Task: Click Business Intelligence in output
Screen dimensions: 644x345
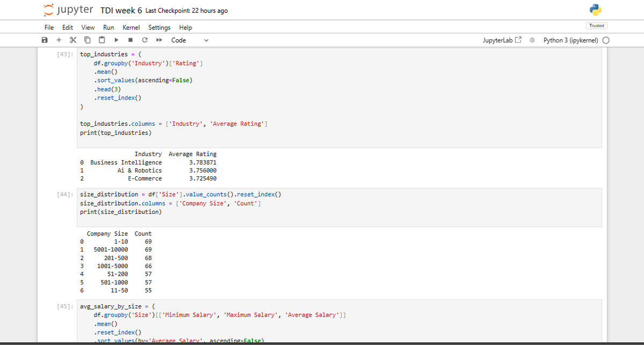Action: coord(126,162)
